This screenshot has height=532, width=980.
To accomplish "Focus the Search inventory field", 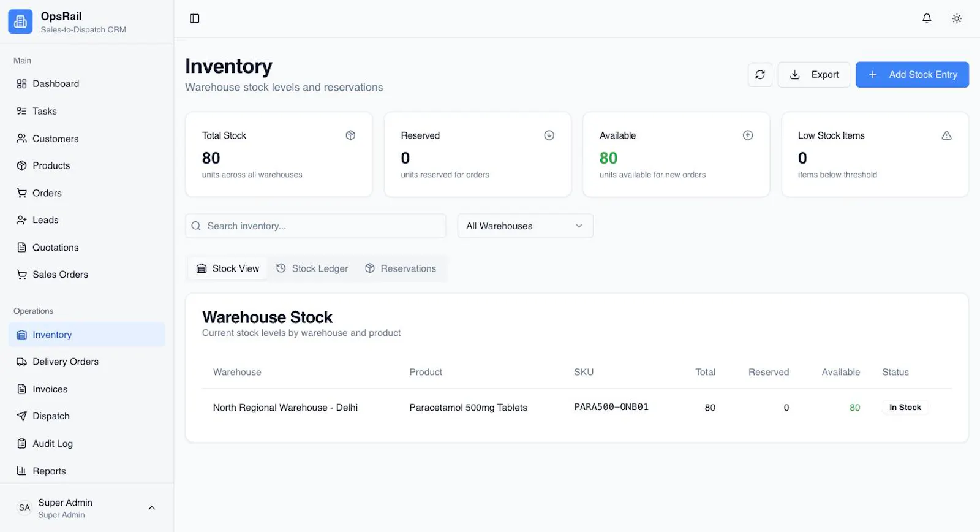I will [x=316, y=226].
